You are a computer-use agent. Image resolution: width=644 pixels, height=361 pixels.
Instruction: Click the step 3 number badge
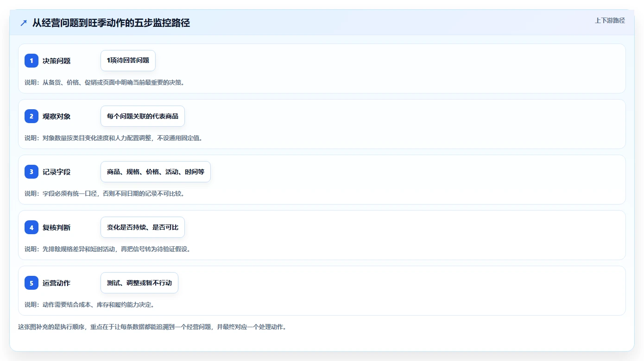click(x=32, y=172)
